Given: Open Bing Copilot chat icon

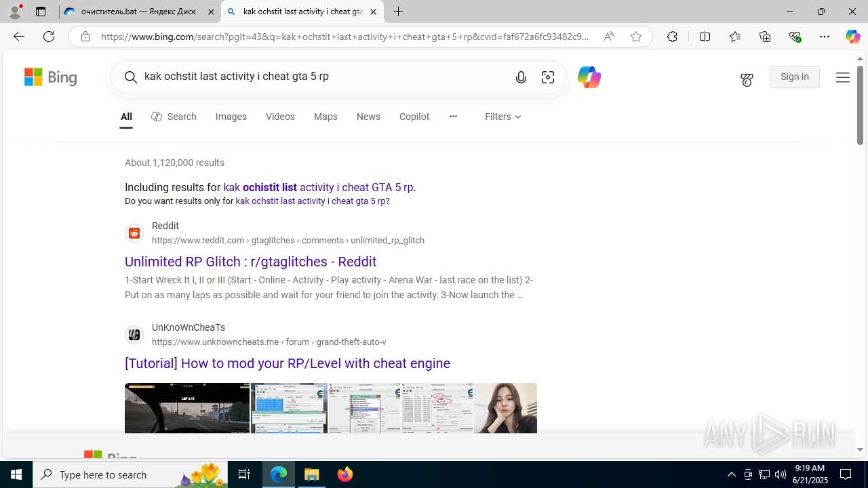Looking at the screenshot, I should (589, 77).
